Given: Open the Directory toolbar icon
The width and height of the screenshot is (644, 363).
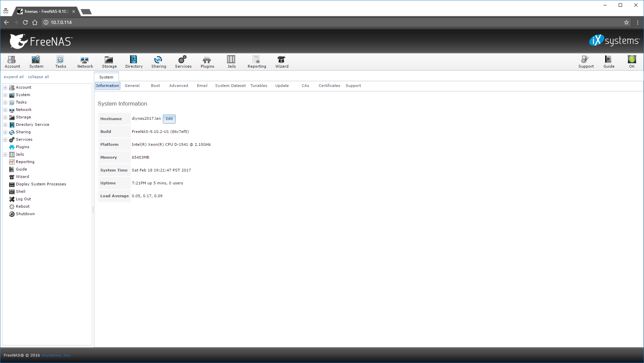Looking at the screenshot, I should pos(134,62).
